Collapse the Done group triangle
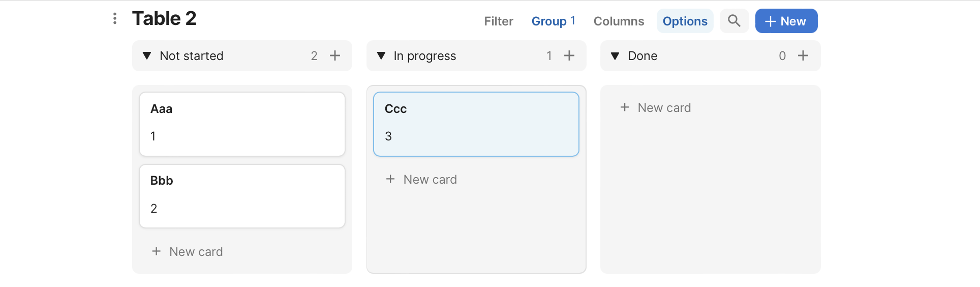This screenshot has width=980, height=287. [615, 55]
